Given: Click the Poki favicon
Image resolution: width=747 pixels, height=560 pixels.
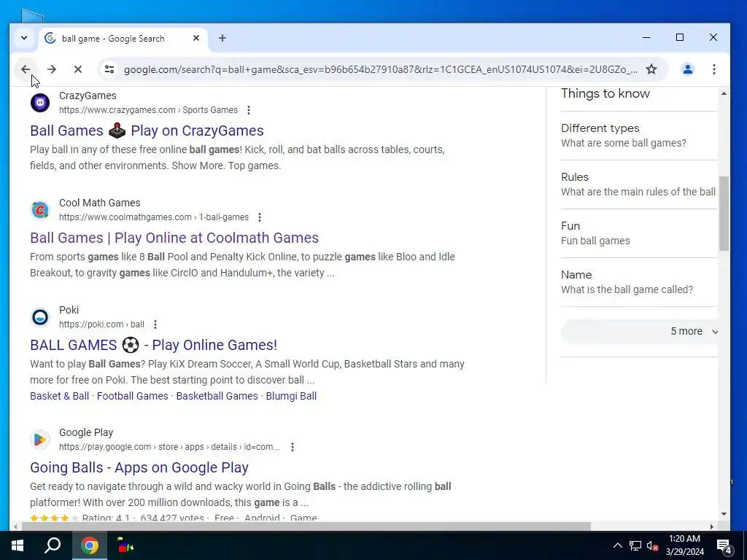Looking at the screenshot, I should point(40,317).
